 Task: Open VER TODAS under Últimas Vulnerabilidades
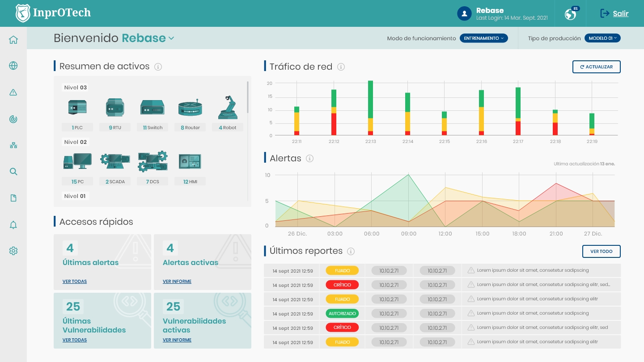point(75,340)
